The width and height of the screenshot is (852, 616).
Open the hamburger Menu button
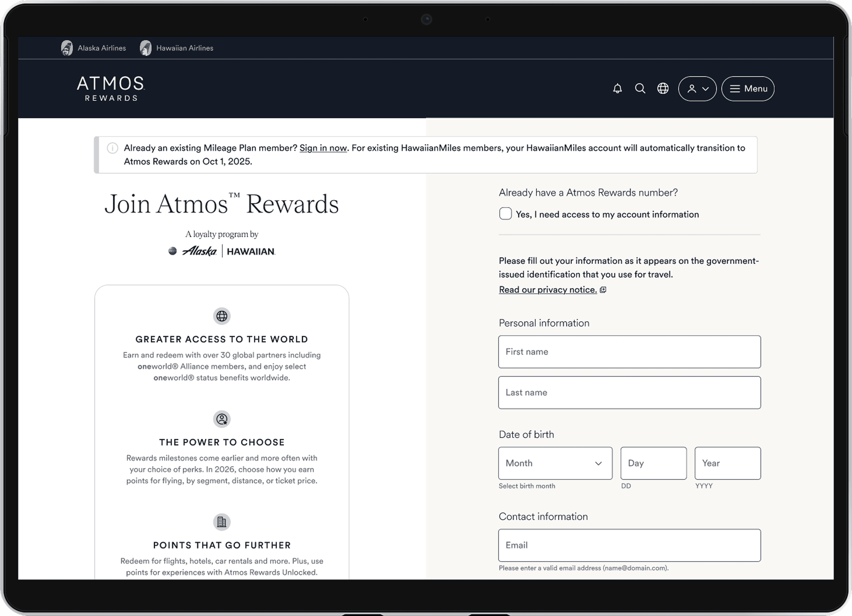tap(748, 88)
